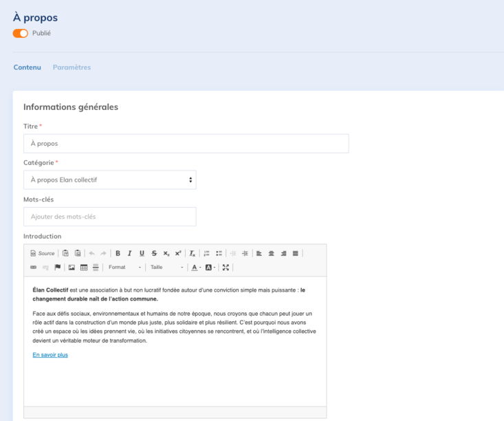Toggle Source view in the editor
Screen dimensions: 504x421
click(43, 253)
